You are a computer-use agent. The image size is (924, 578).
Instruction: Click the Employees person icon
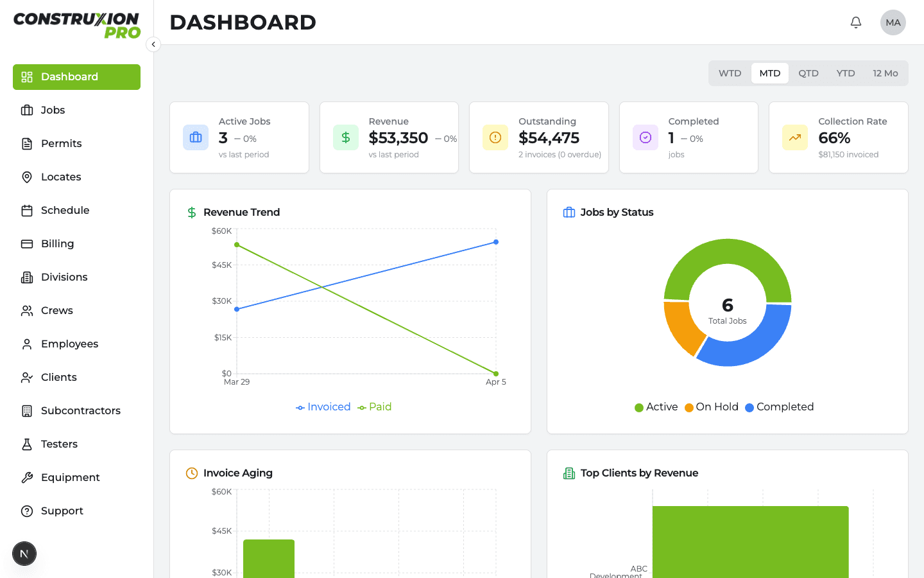click(x=27, y=344)
